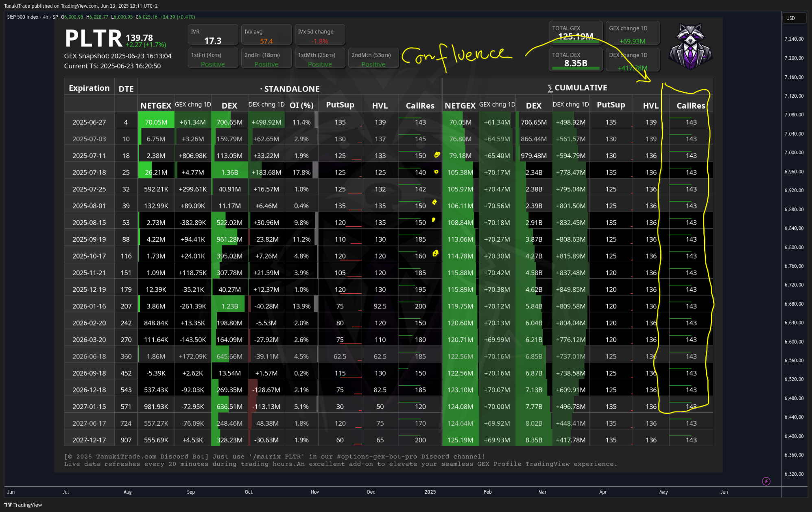Click the Mar marker on time axis
Screen dimensions: 812x512
point(542,492)
